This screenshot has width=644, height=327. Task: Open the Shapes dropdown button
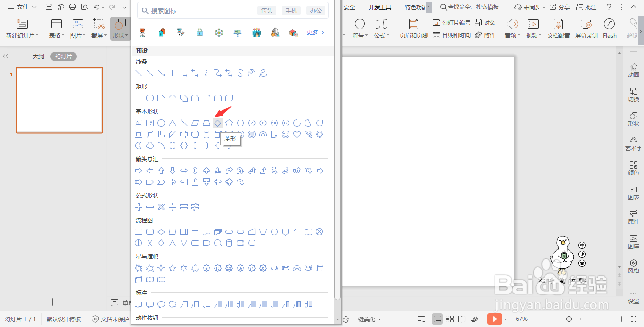[x=119, y=29]
